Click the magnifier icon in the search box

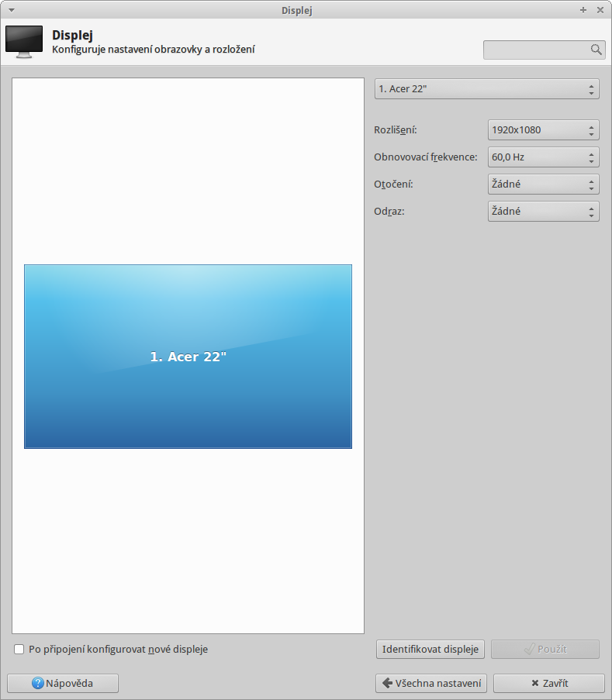596,50
